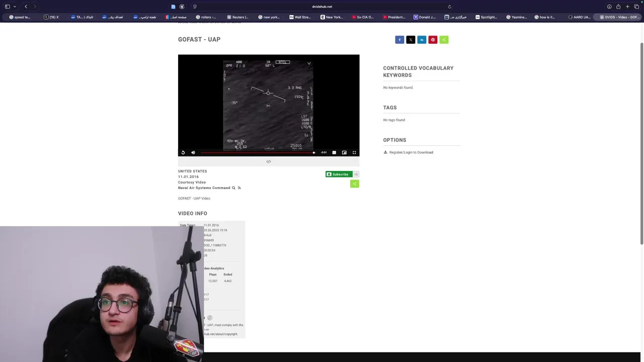Click 'CONTROLLED VOCABULARY KEYWORDS' heading

coord(418,71)
